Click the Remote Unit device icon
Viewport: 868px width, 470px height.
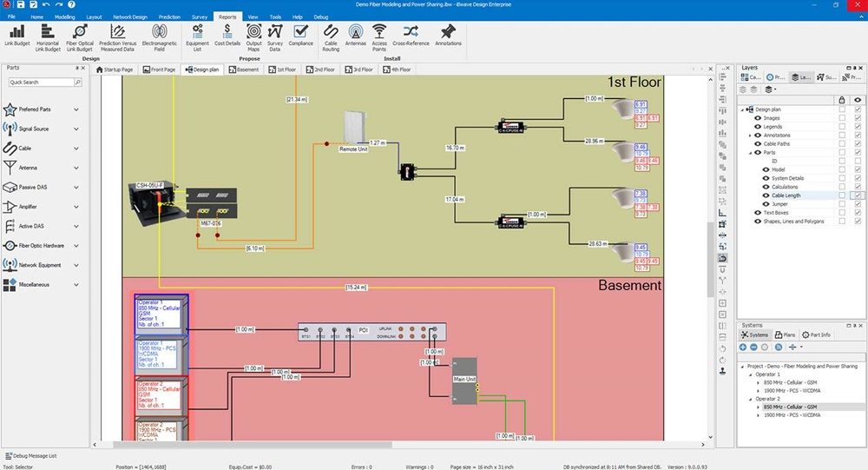point(354,128)
